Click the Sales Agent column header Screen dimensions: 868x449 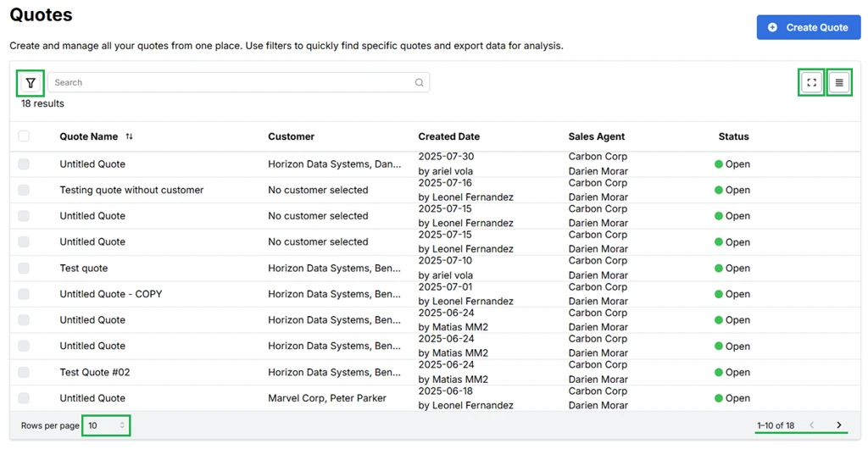point(596,136)
